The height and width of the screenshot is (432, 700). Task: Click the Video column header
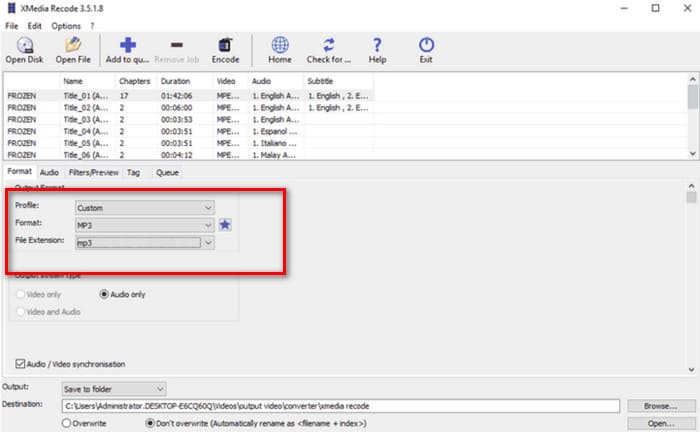[x=230, y=81]
